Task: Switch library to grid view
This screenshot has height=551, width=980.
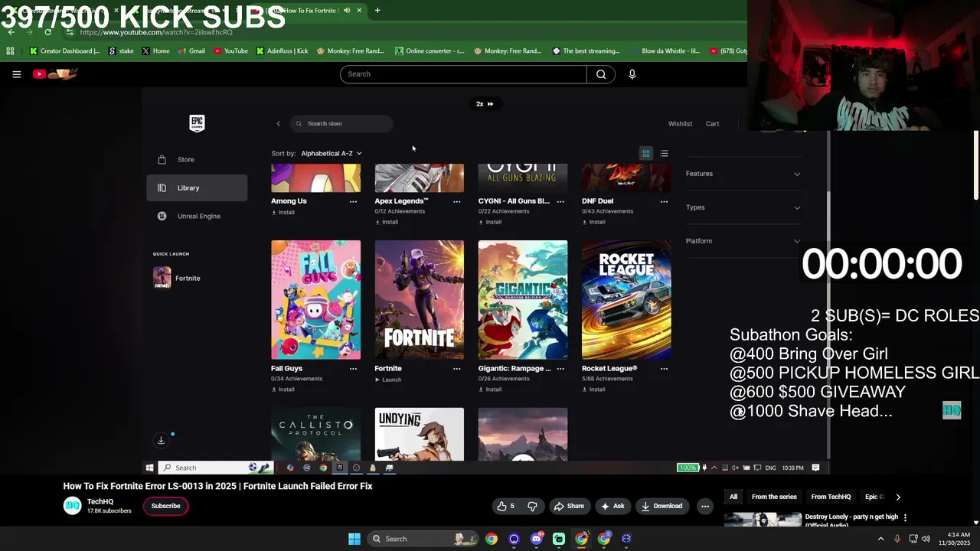Action: (x=646, y=153)
